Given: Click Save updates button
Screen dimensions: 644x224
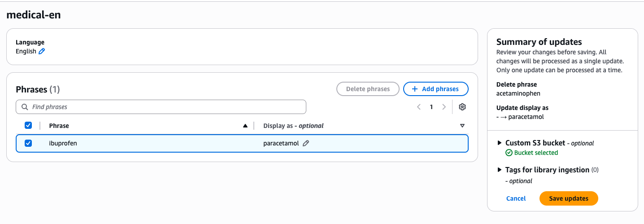Looking at the screenshot, I should 569,198.
